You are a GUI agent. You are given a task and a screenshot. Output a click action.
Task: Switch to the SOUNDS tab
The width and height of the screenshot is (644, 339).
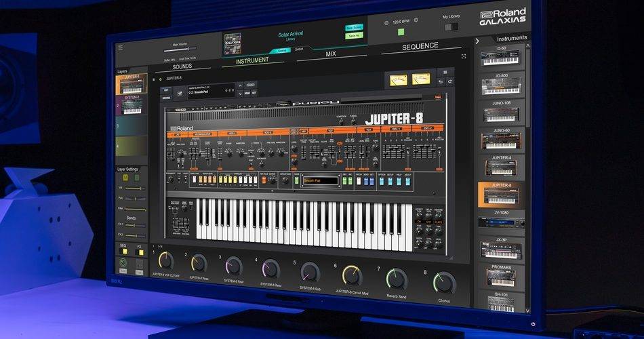[x=182, y=66]
